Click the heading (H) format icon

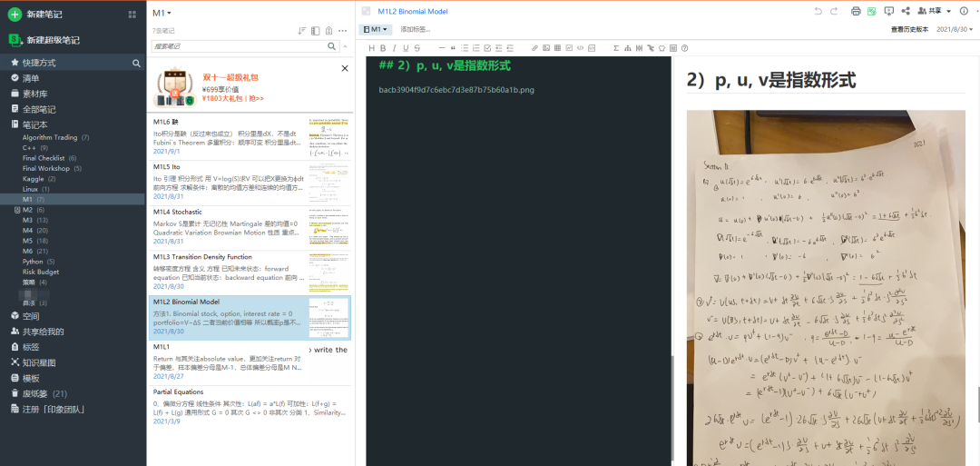click(x=372, y=48)
